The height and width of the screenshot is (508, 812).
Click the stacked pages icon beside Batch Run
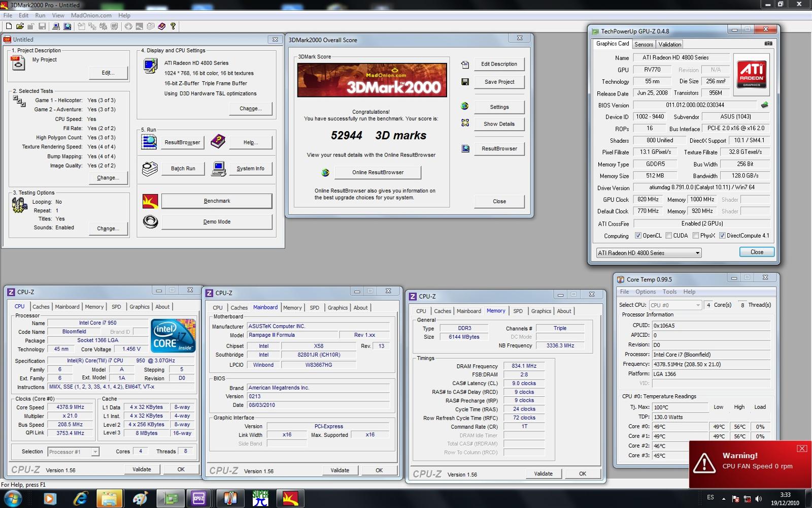pos(149,169)
